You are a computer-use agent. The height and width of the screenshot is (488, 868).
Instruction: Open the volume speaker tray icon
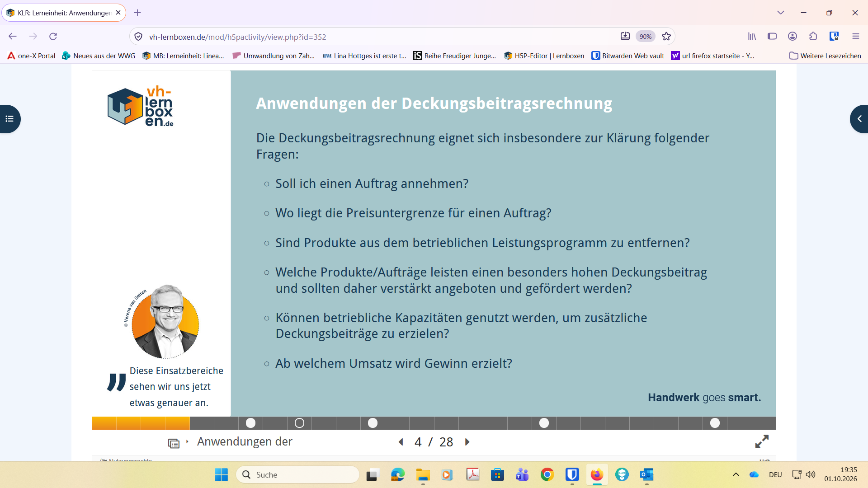tap(811, 474)
